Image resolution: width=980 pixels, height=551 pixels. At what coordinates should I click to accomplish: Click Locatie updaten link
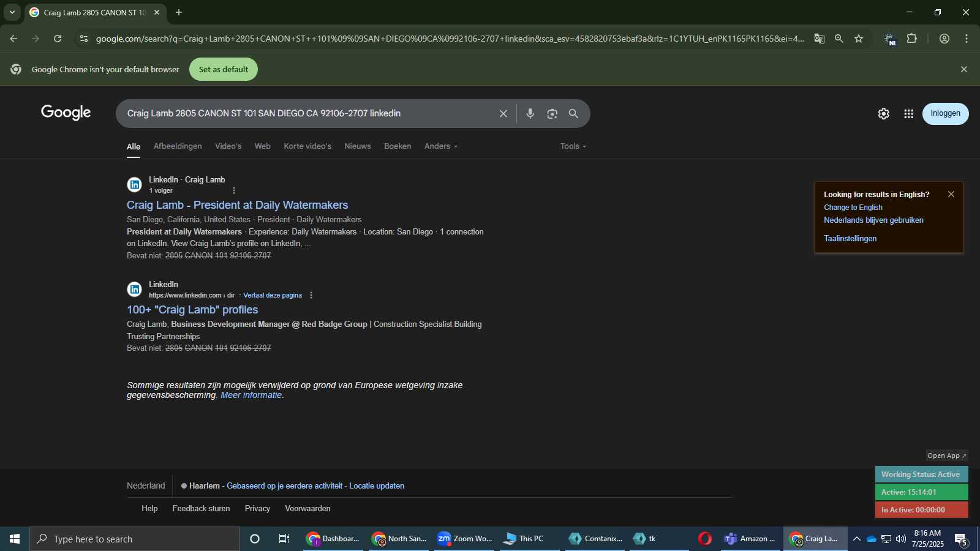[x=377, y=486]
